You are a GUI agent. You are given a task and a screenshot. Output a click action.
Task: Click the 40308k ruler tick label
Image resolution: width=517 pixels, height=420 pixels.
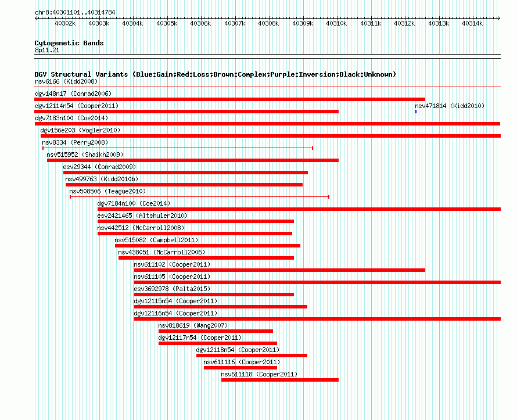pyautogui.click(x=268, y=23)
